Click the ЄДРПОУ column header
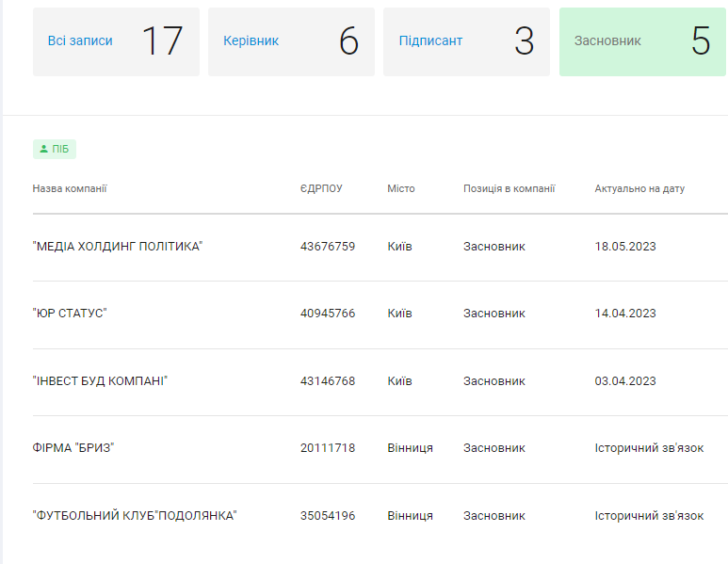This screenshot has height=564, width=728. pos(321,188)
